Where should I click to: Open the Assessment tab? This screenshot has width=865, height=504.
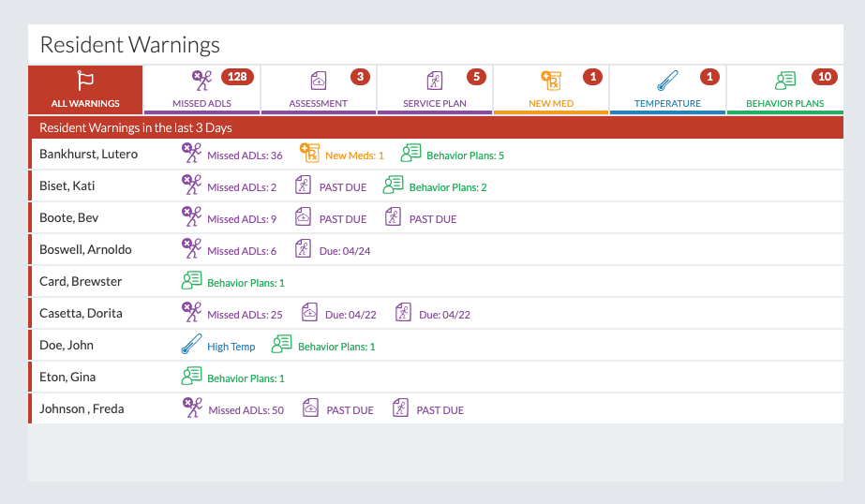pyautogui.click(x=318, y=90)
